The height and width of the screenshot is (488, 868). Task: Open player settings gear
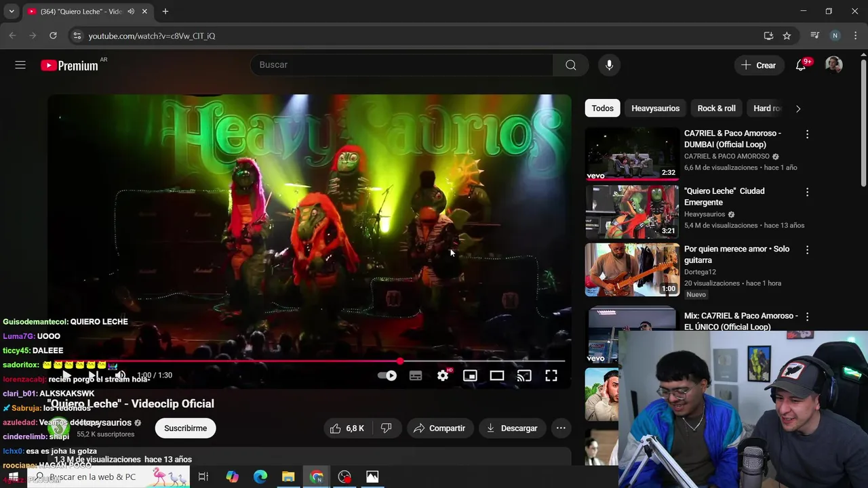click(443, 375)
